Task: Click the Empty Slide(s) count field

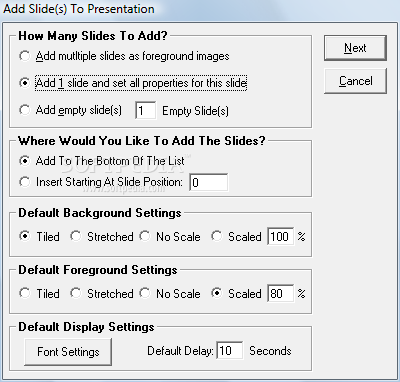Action: 145,110
